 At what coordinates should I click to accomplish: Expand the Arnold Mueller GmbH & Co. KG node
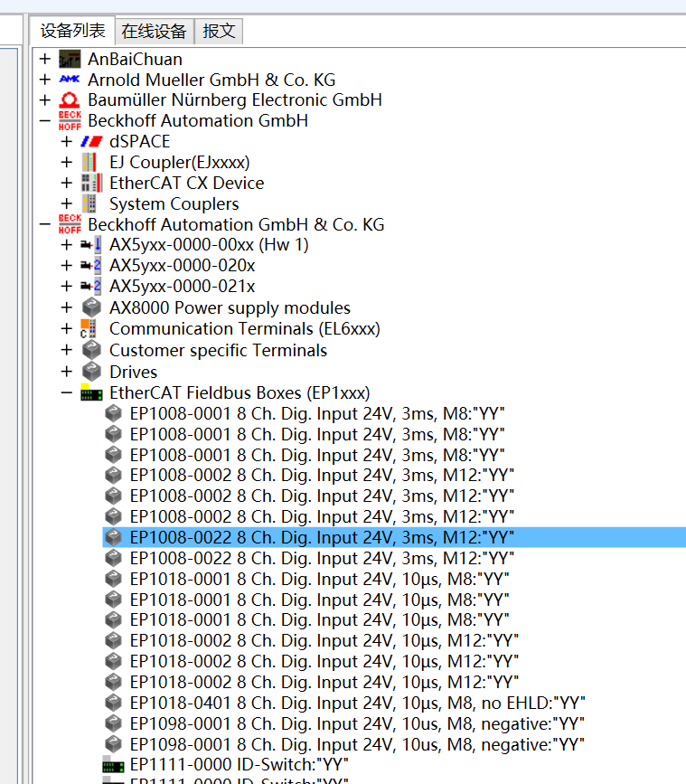tap(45, 80)
